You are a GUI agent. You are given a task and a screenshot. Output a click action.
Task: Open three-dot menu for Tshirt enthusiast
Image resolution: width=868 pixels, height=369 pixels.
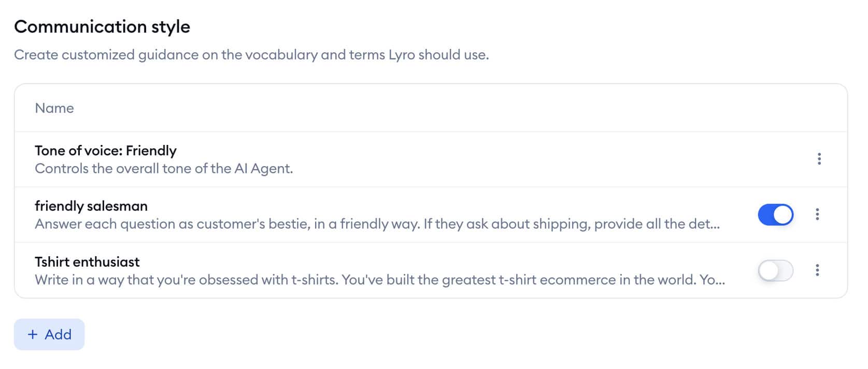(x=817, y=270)
